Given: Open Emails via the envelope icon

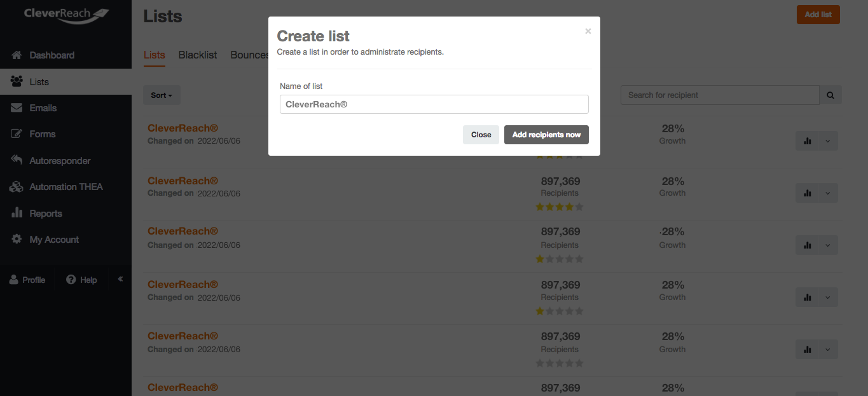Looking at the screenshot, I should (x=17, y=108).
